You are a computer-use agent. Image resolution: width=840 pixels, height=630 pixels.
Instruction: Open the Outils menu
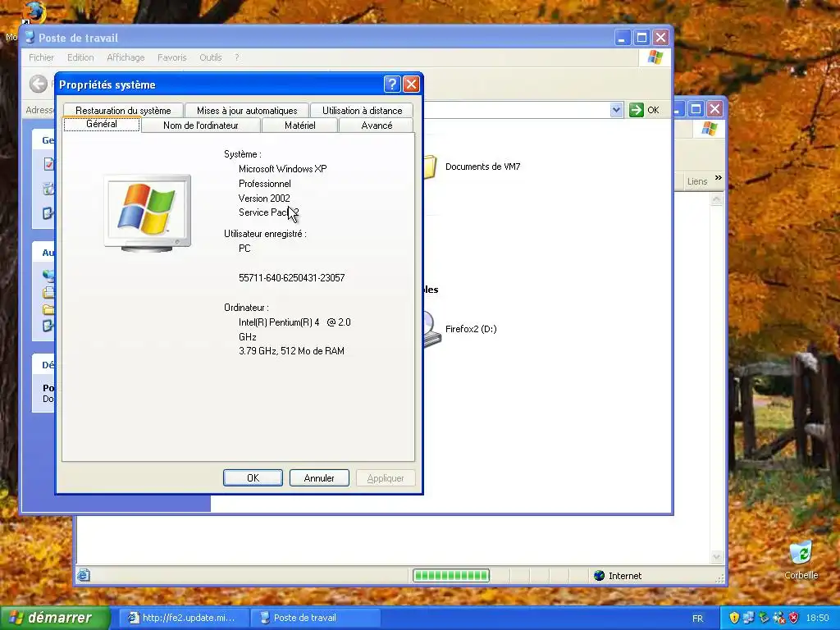click(x=211, y=57)
